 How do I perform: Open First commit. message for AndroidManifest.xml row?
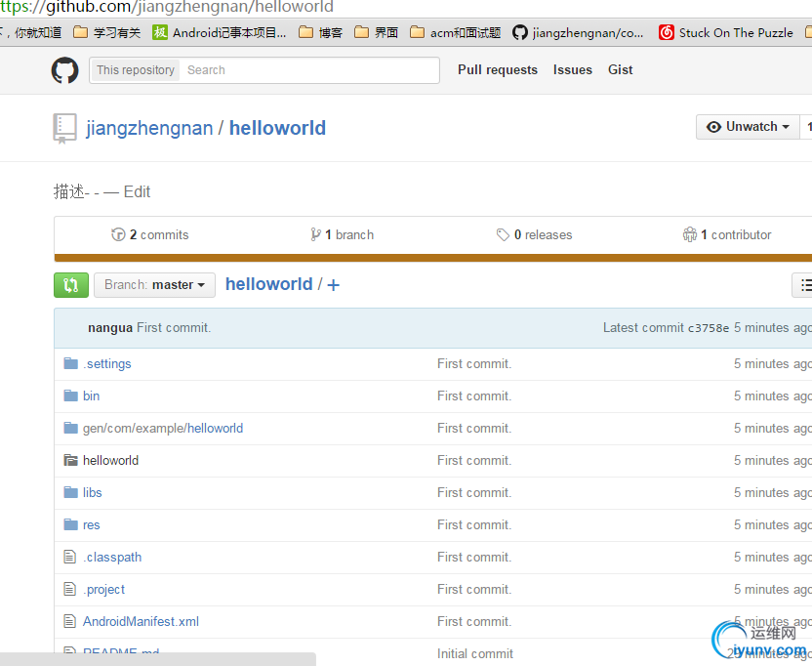(474, 621)
